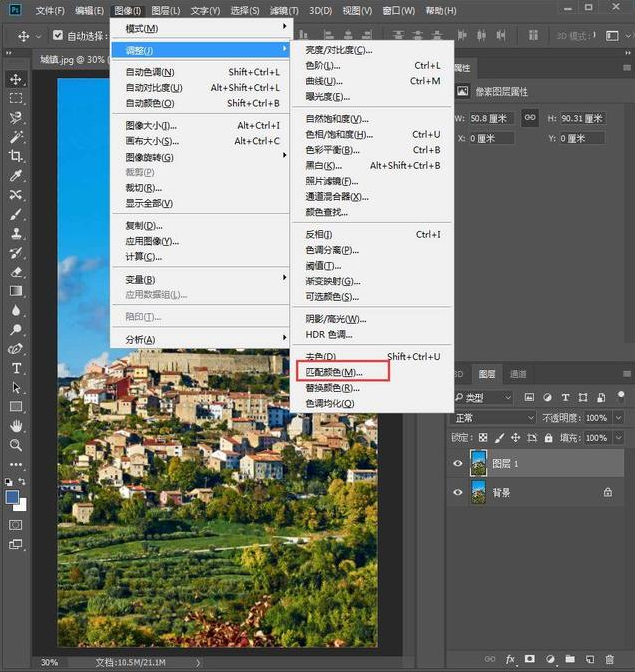Toggle the 自动选择 checkbox in options bar
Viewport: 635px width, 672px height.
58,37
